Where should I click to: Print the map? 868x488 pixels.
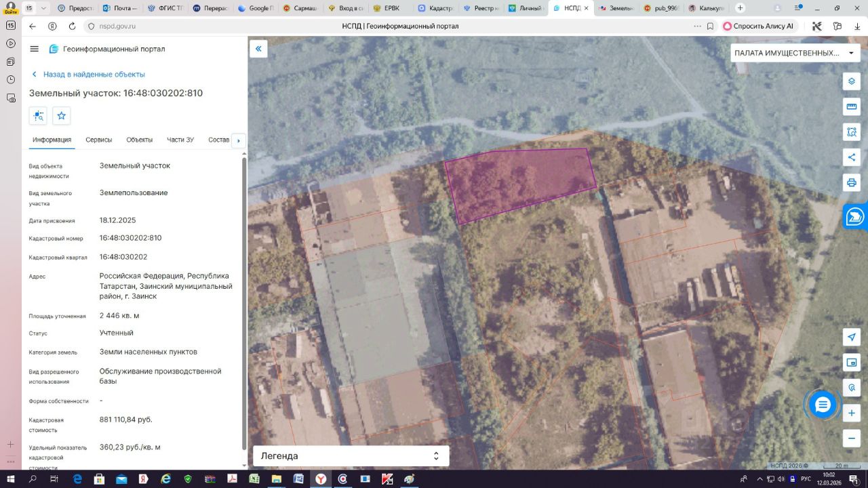[x=852, y=182]
